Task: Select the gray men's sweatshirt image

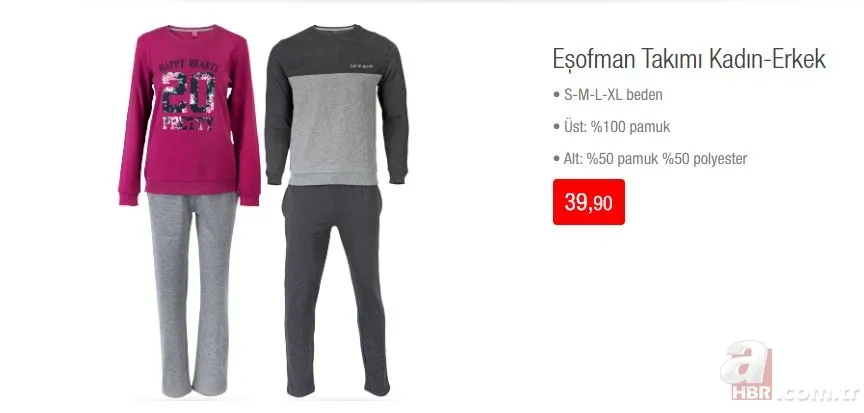Action: 337,105
